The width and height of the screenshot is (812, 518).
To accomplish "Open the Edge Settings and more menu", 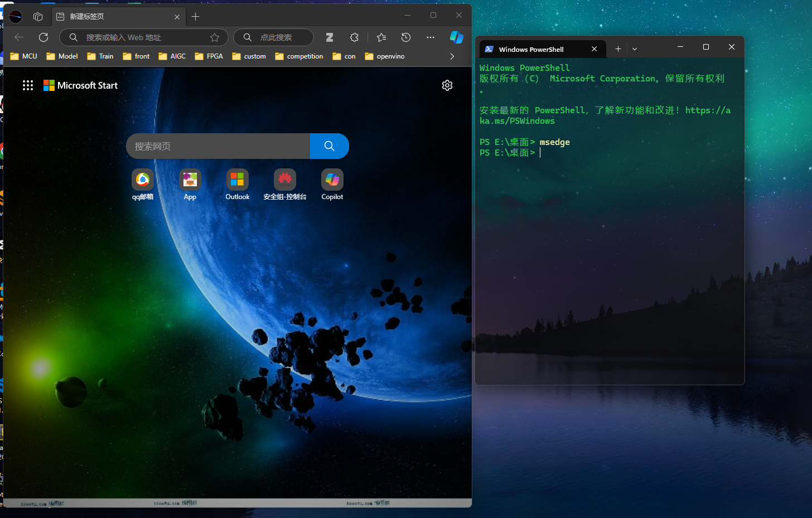I will (x=431, y=37).
